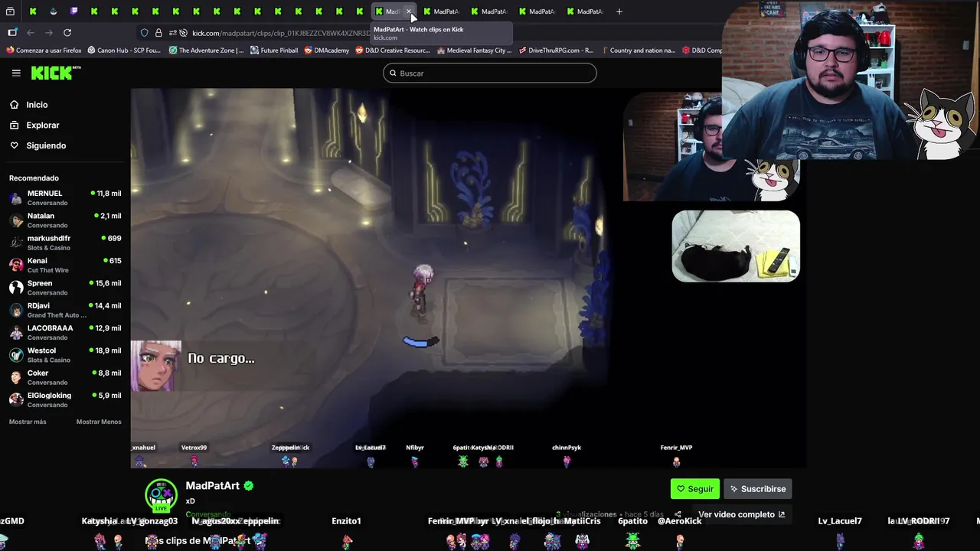Open a new browser tab
This screenshot has height=551, width=980.
[619, 11]
